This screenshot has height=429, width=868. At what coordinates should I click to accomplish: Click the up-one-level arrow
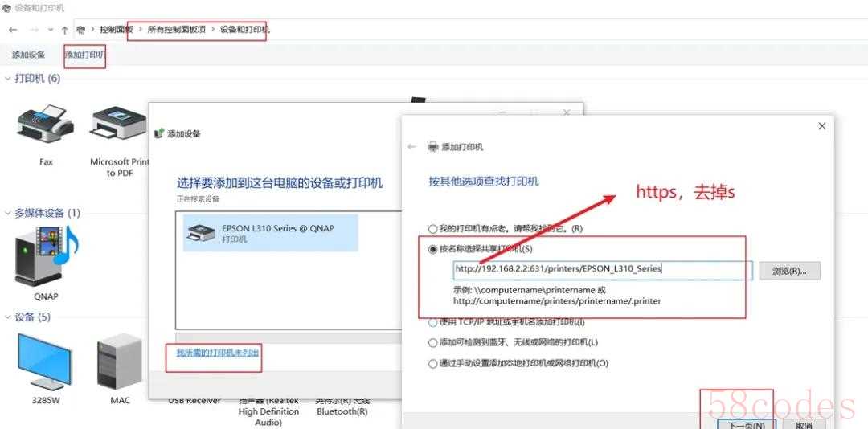pyautogui.click(x=65, y=30)
